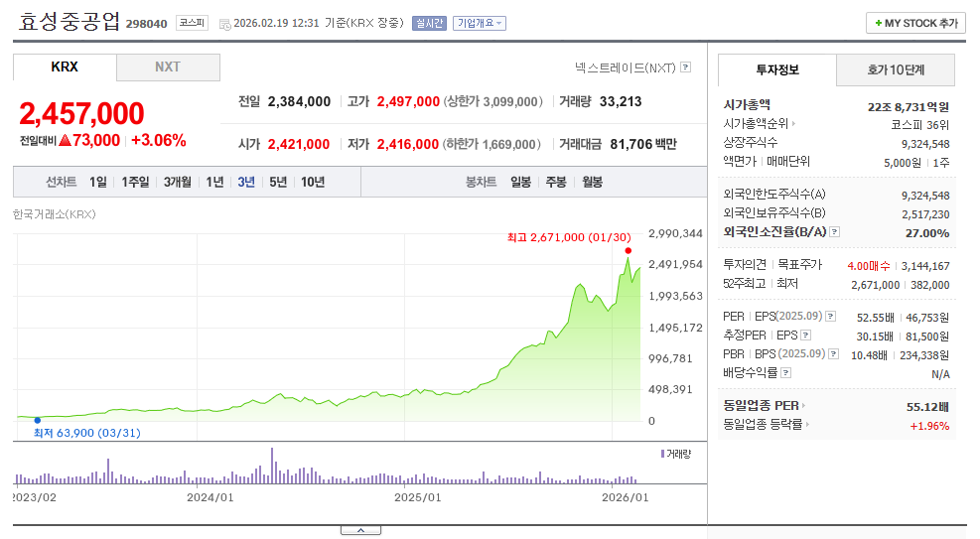Click the 고가 value 2,497,000
980x539 pixels.
coord(408,102)
